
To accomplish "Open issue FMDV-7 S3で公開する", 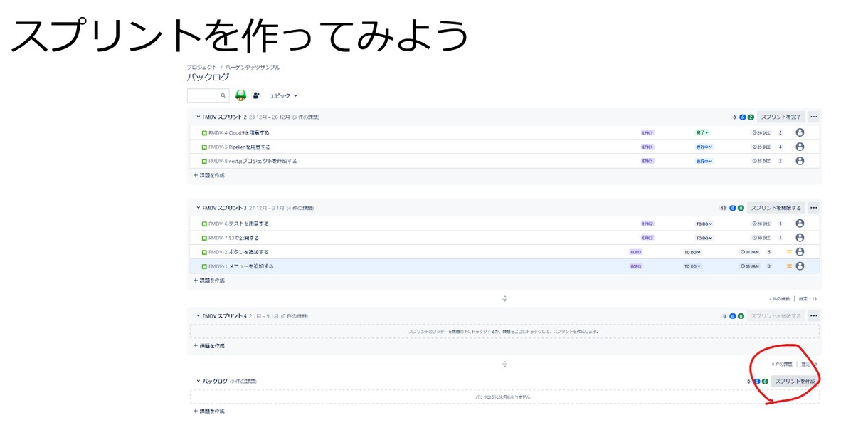I will (x=233, y=238).
